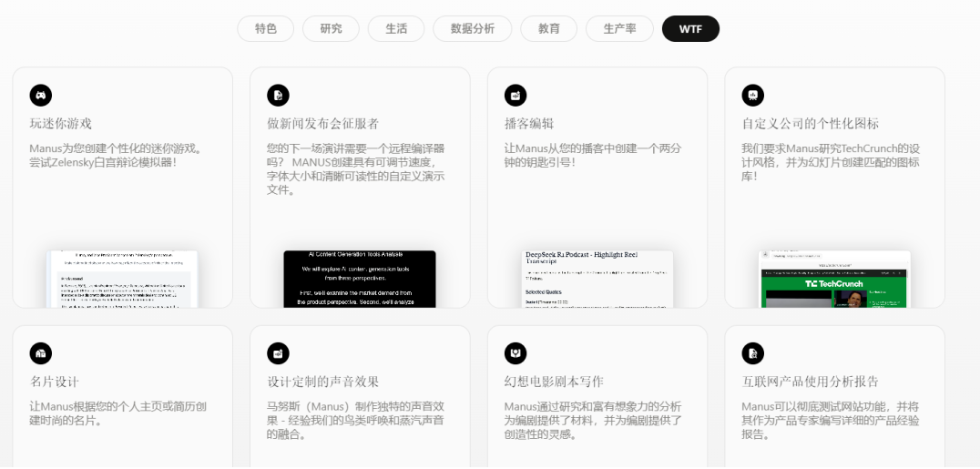Click the icon on 幻想电影剧本写作 card
Viewport: 980px width, 469px height.
click(516, 353)
